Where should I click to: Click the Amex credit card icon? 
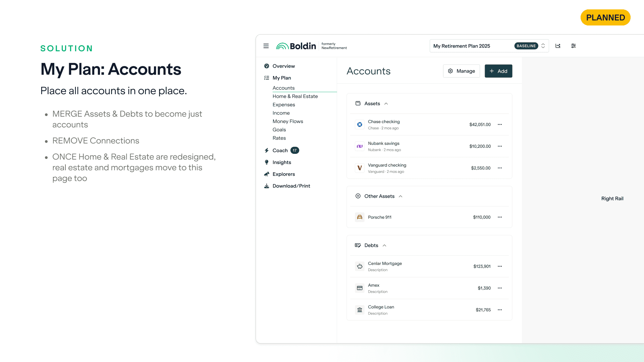[360, 288]
